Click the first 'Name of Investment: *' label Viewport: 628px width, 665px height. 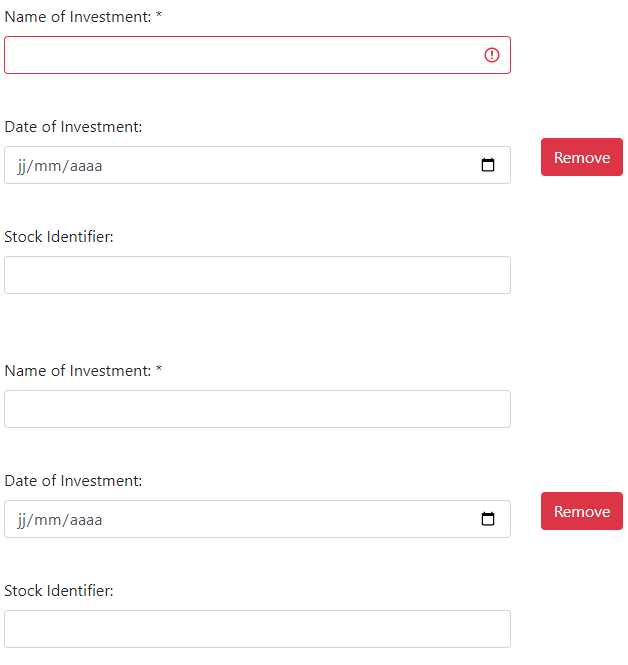coord(83,17)
